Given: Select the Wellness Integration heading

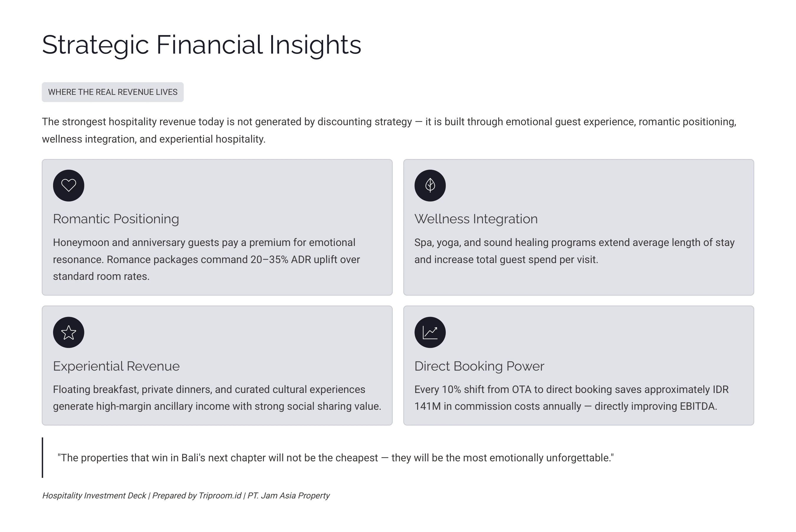Looking at the screenshot, I should click(476, 219).
